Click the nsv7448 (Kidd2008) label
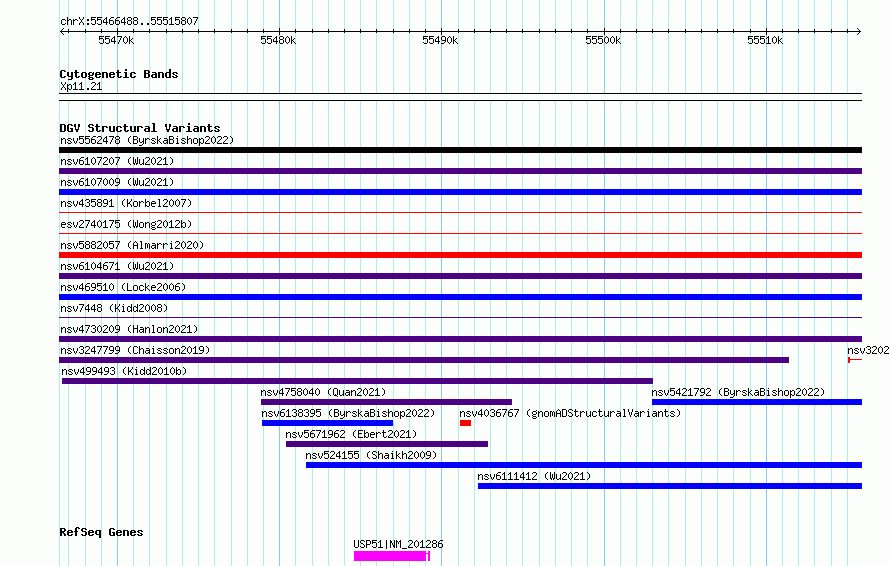 114,308
